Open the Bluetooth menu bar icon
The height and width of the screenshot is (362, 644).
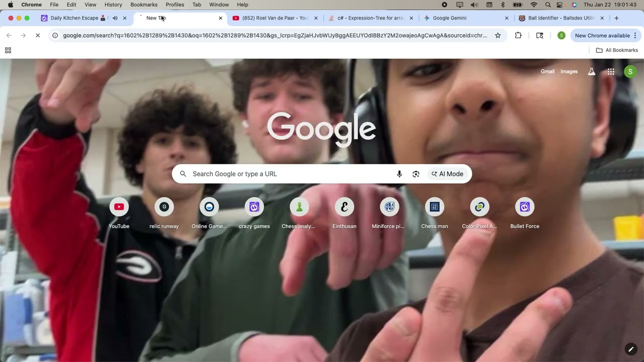point(503,5)
